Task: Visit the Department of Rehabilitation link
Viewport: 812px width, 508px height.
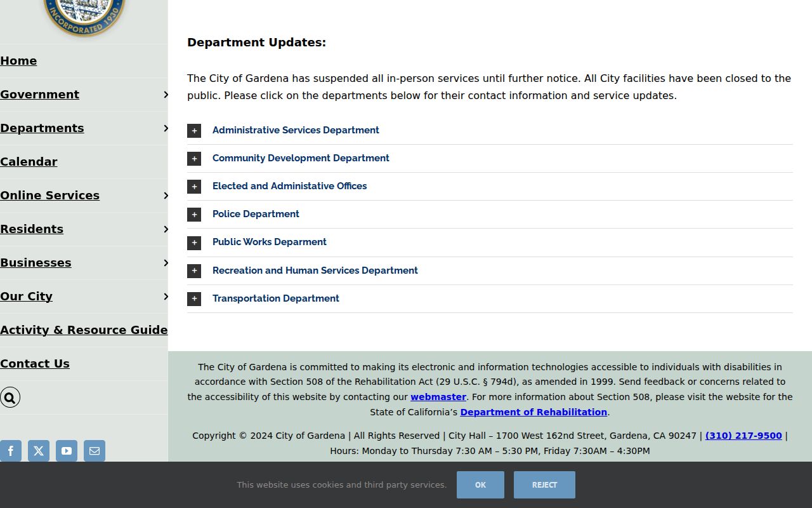Action: pos(534,412)
